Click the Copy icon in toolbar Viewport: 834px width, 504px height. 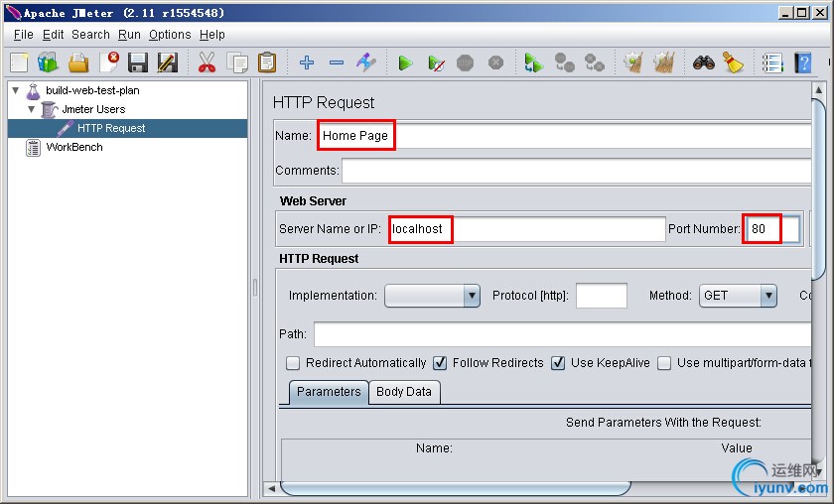pos(237,63)
